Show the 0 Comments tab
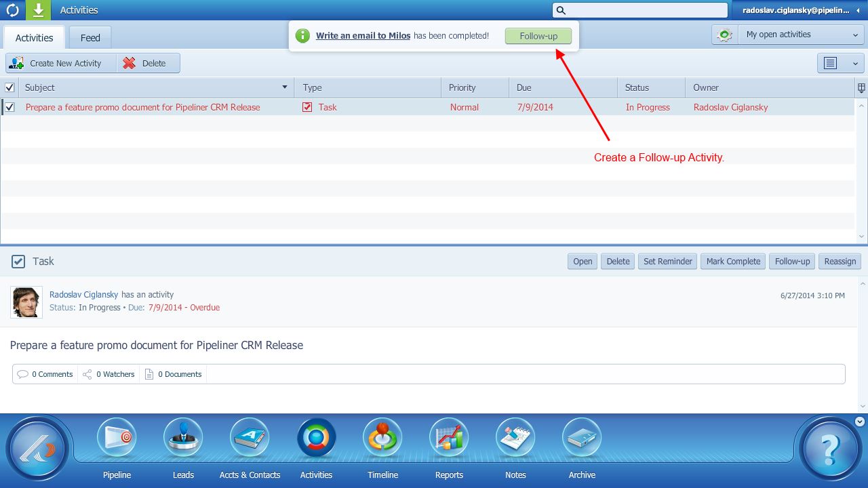868x488 pixels. click(x=45, y=374)
